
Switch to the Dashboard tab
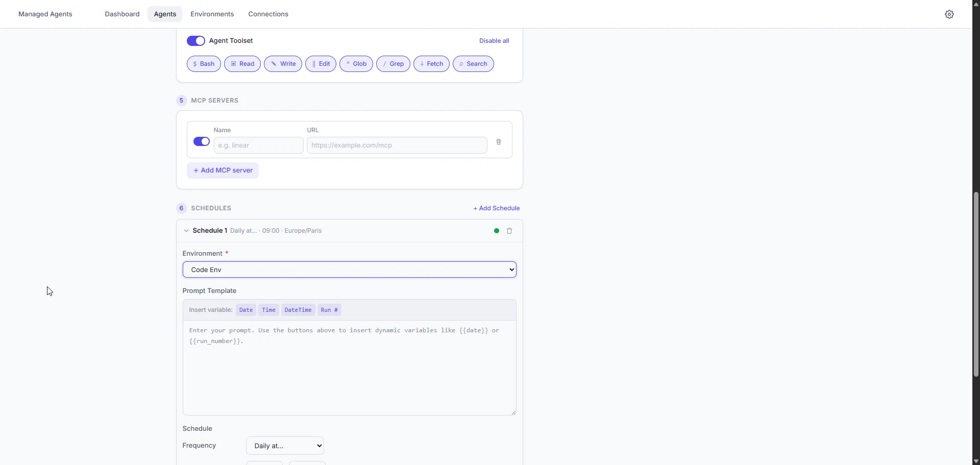coord(122,14)
